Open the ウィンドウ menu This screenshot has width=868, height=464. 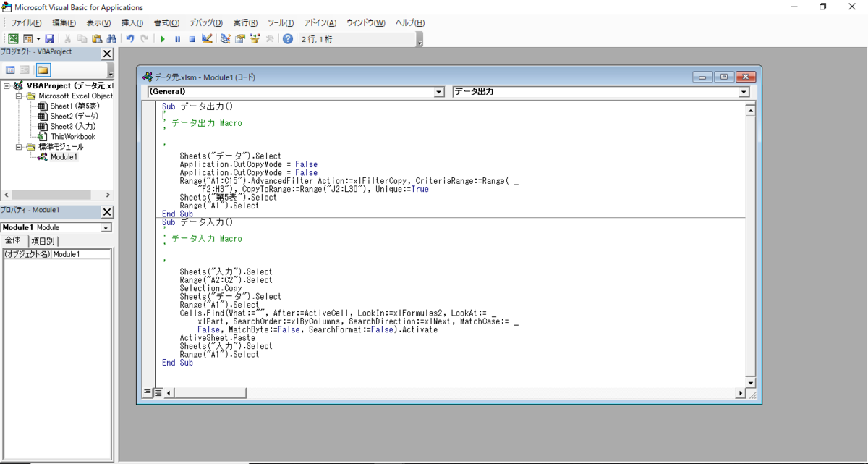click(365, 23)
